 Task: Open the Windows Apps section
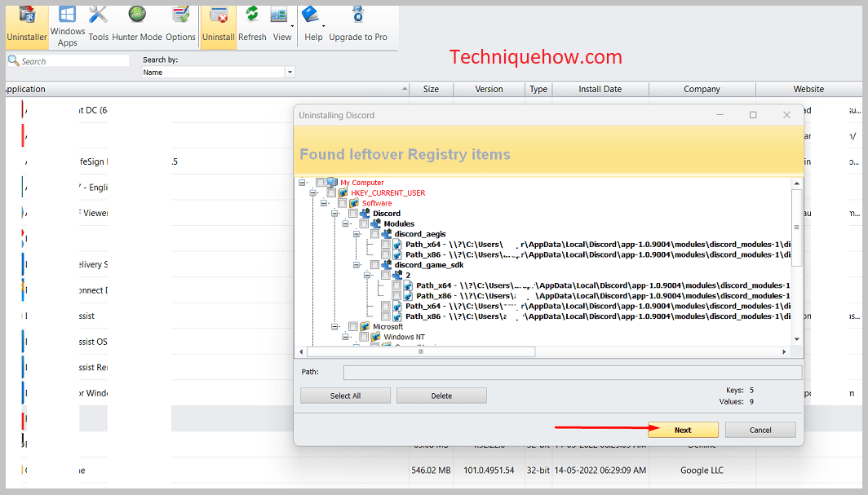click(68, 26)
